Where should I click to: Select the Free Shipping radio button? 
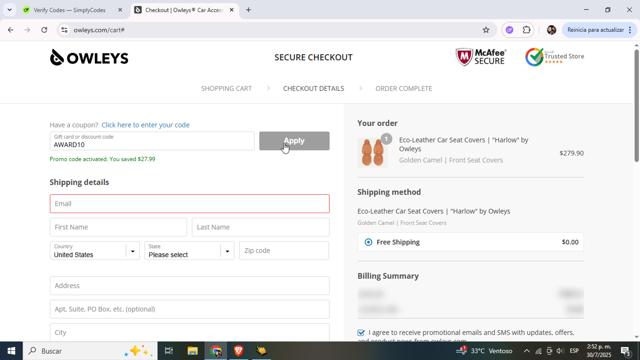coord(368,242)
